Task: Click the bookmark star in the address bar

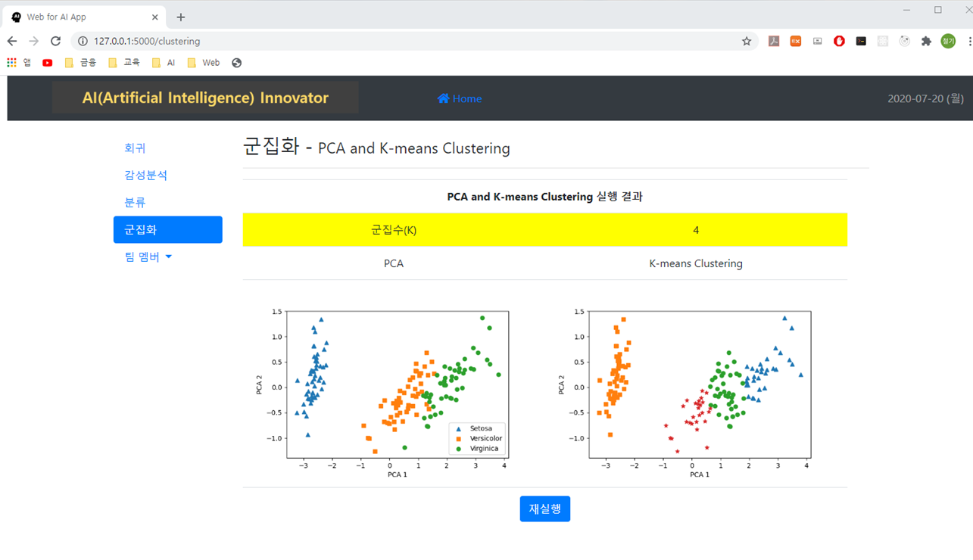Action: (x=747, y=41)
